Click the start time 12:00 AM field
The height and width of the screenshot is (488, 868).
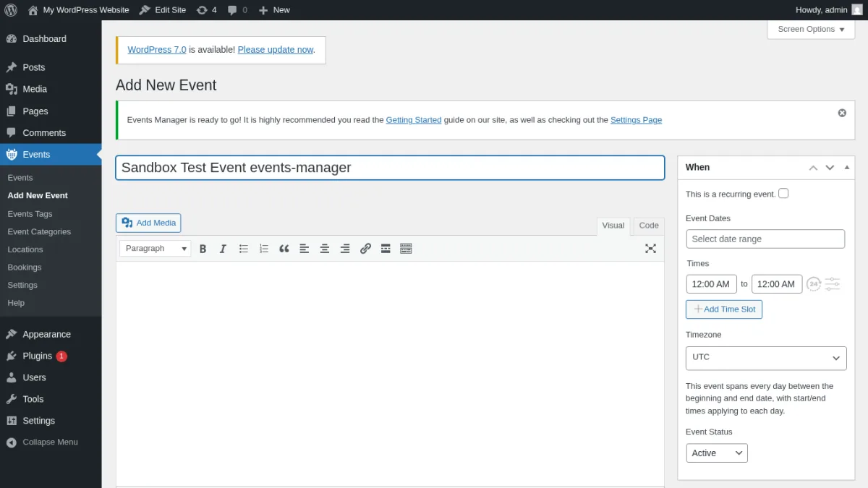tap(711, 284)
